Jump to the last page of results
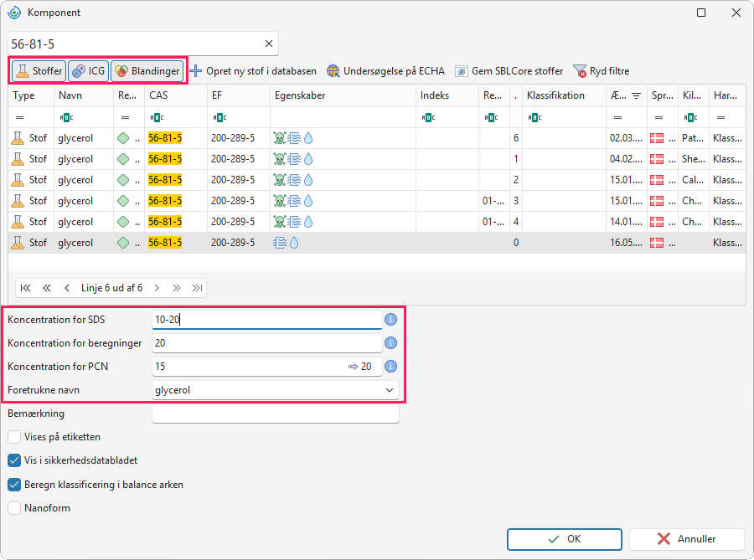 [197, 288]
